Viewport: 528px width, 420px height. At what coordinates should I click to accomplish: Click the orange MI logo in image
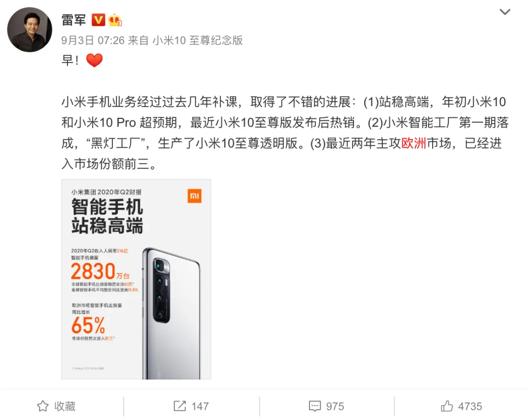tap(194, 196)
